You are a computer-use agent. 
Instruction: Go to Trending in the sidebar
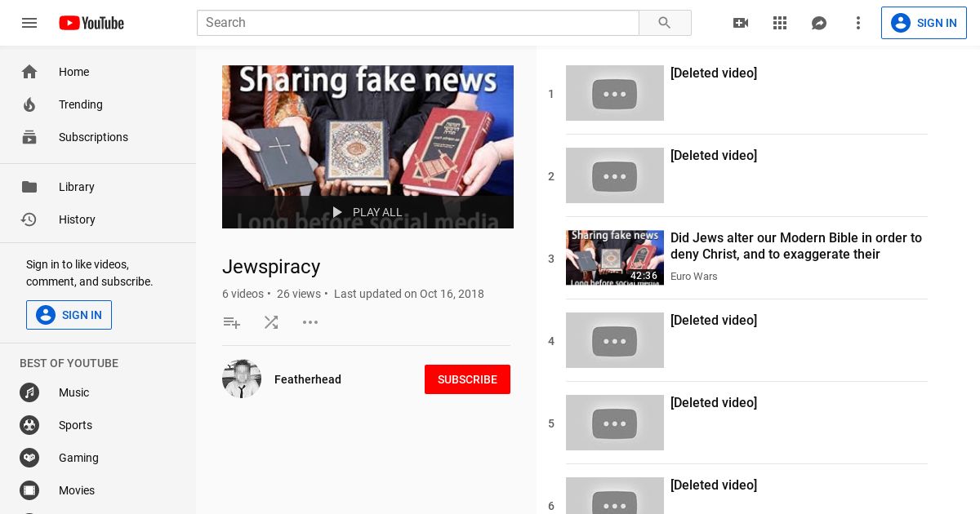81,104
